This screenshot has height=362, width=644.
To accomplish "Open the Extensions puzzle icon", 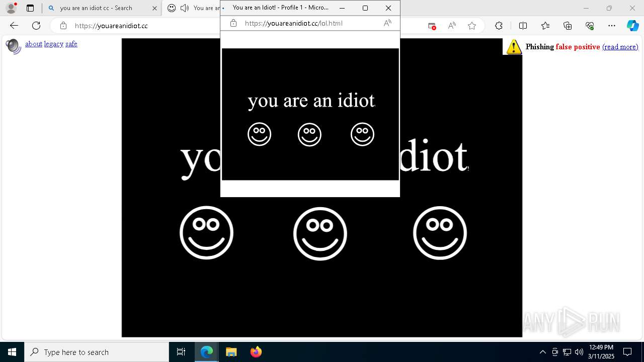I will click(499, 26).
